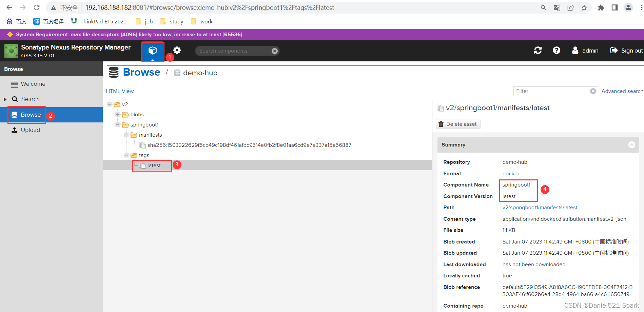Click the Browse breadcrumb heading
This screenshot has width=644, height=312.
pos(141,72)
